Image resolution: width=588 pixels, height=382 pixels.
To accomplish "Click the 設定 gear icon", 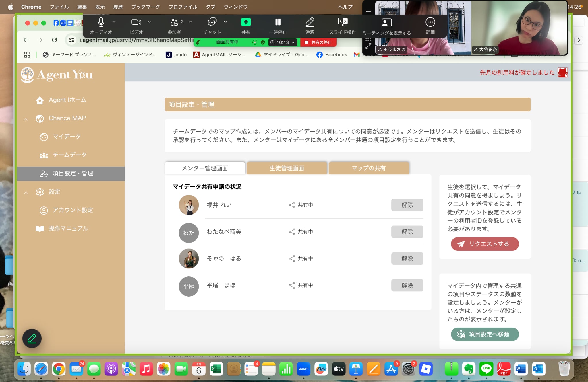I will [40, 192].
